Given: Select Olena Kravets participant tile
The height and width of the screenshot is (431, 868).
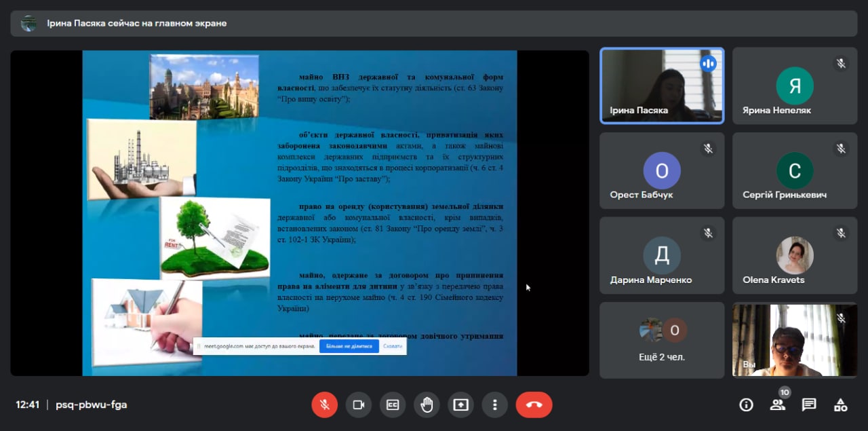Looking at the screenshot, I should click(x=794, y=256).
